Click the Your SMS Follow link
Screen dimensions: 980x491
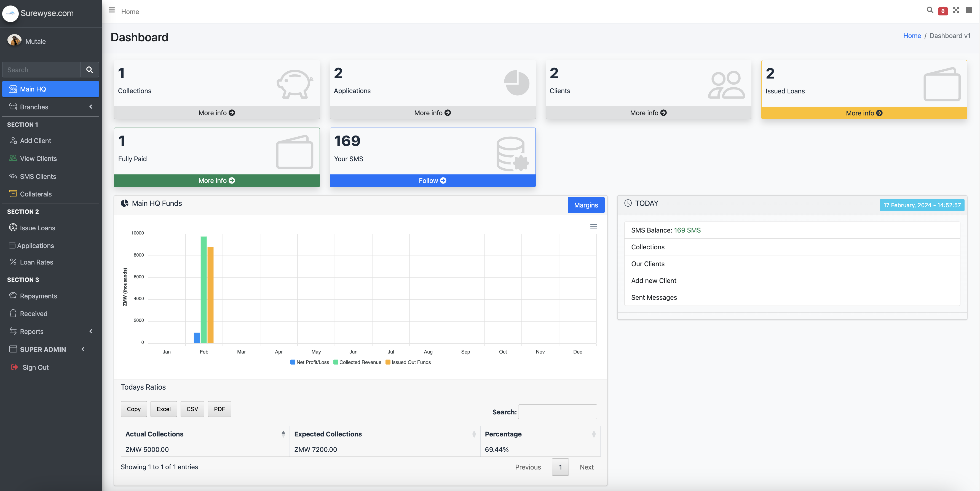[x=433, y=181]
